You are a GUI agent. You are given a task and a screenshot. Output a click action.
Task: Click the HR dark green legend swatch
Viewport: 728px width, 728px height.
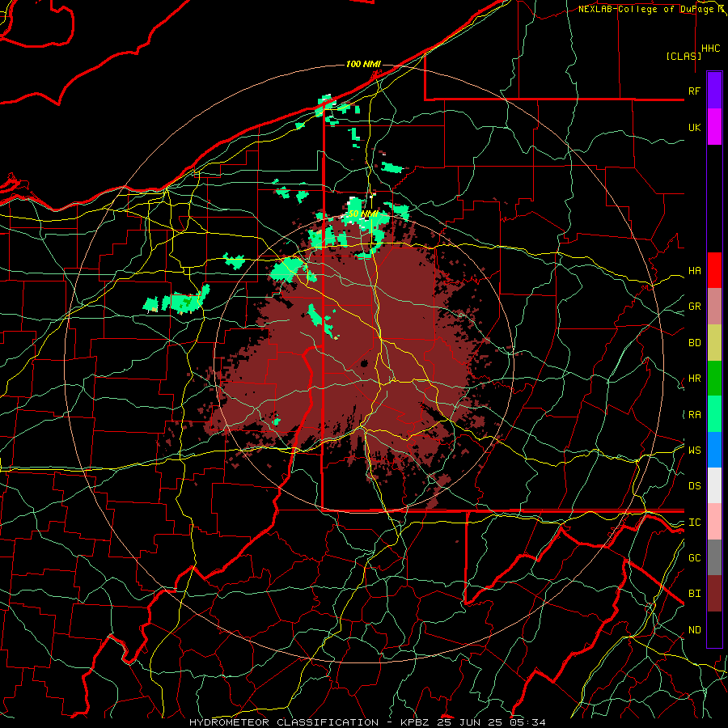coord(714,379)
